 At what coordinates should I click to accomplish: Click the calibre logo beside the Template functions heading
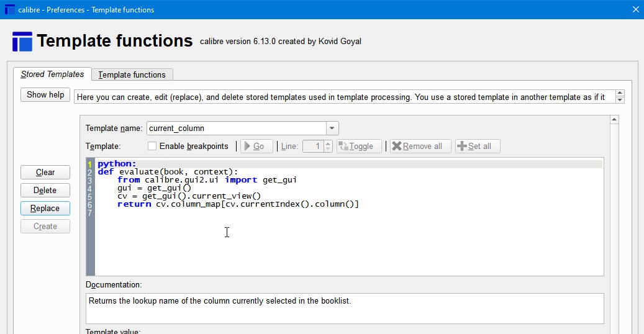pos(22,42)
